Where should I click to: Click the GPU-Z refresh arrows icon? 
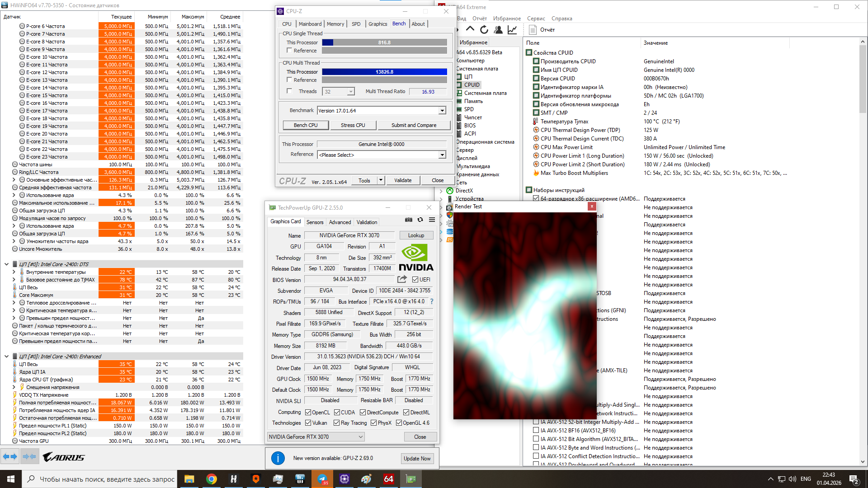[x=420, y=220]
